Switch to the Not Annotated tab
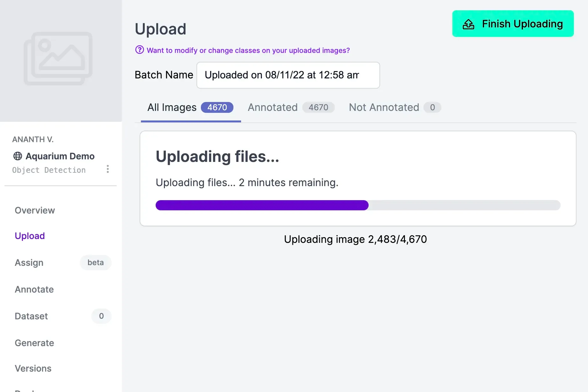Screen dimensions: 588x392 coord(395,107)
